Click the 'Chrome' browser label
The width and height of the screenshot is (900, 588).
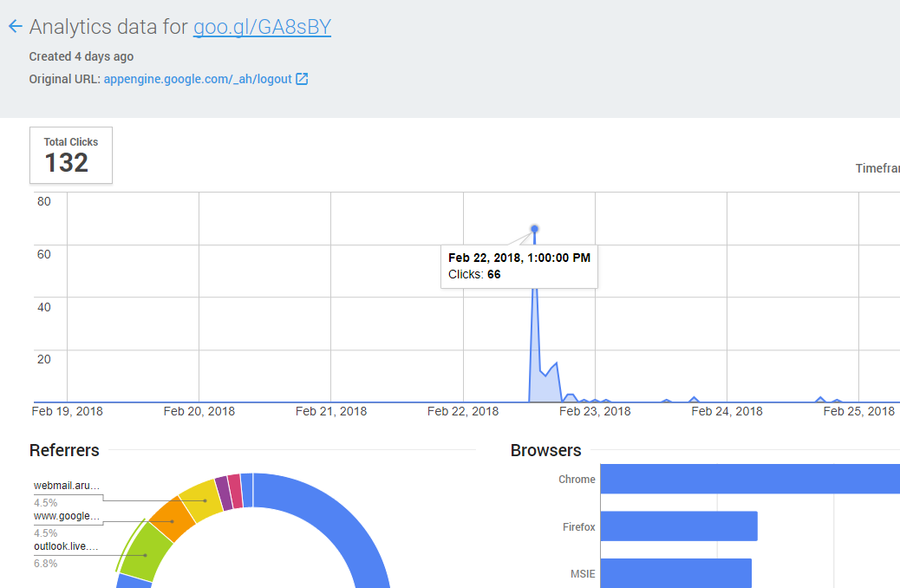577,479
